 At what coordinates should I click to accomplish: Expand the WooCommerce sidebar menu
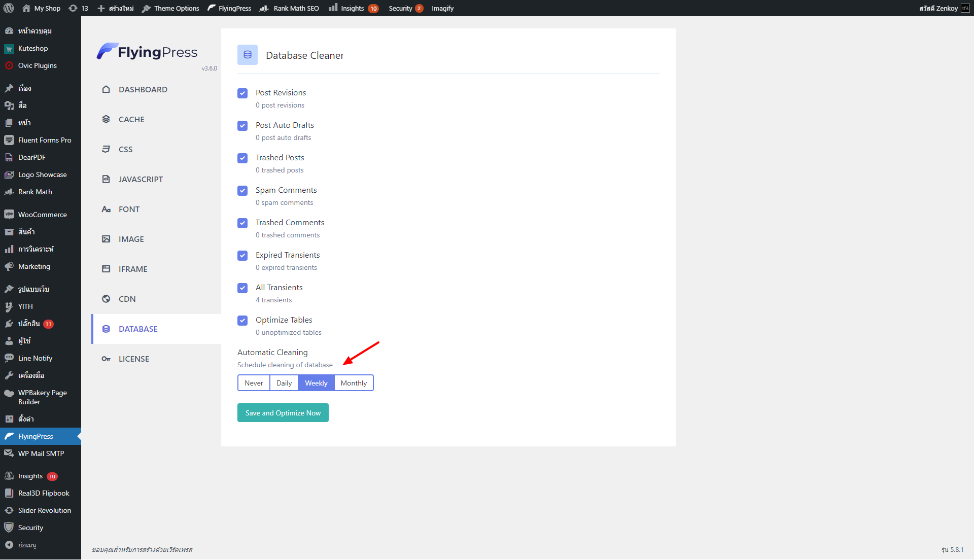click(x=42, y=215)
